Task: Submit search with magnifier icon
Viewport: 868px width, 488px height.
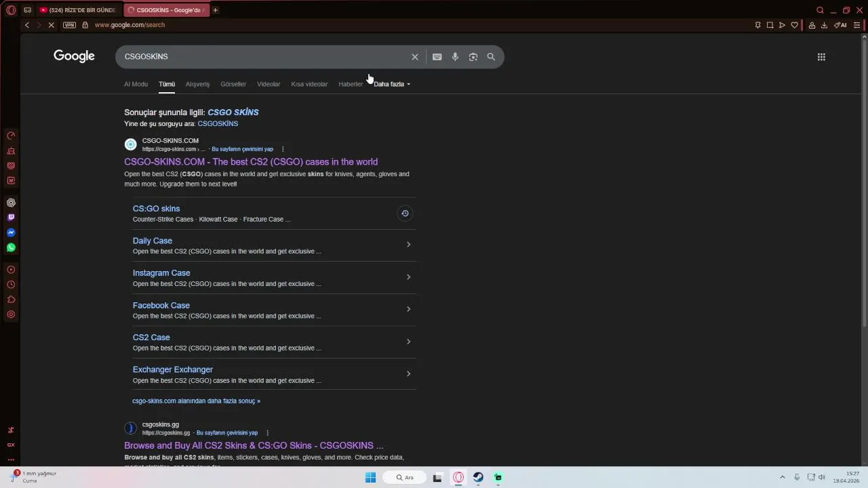Action: (491, 57)
